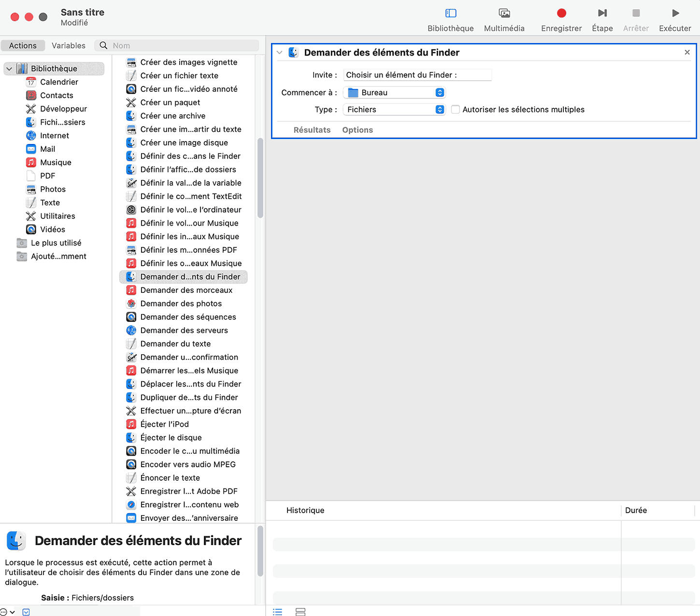Viewport: 700px width, 616px height.
Task: Open the Commencer à Bureau dropdown
Action: click(x=394, y=93)
